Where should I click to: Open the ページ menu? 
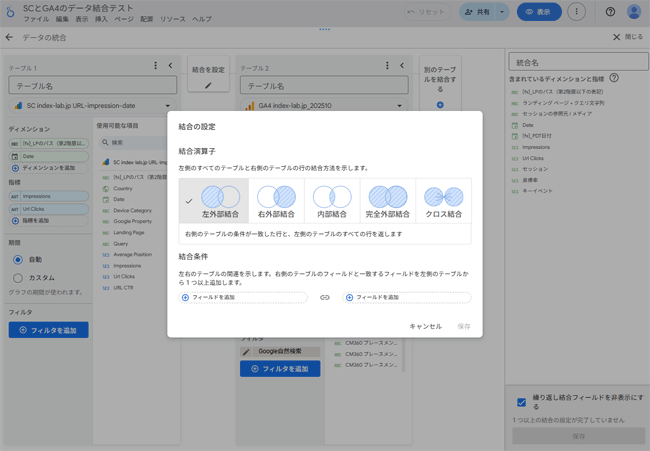[124, 19]
